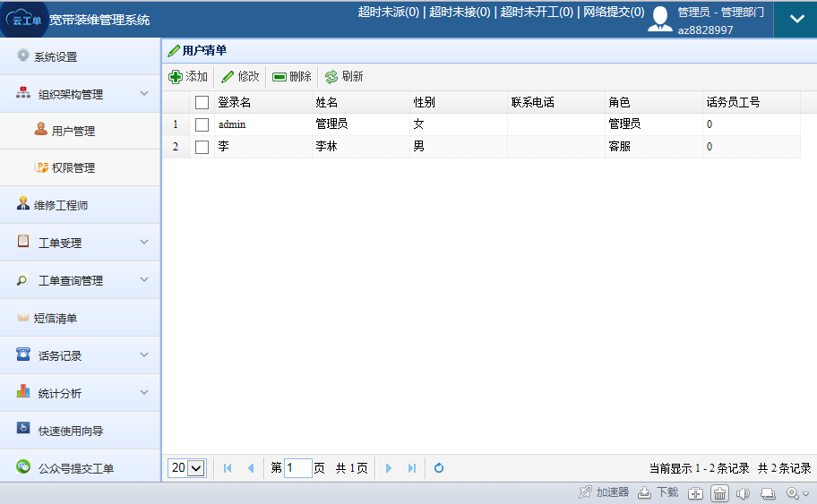
Task: Check the admin row checkbox
Action: coord(202,124)
